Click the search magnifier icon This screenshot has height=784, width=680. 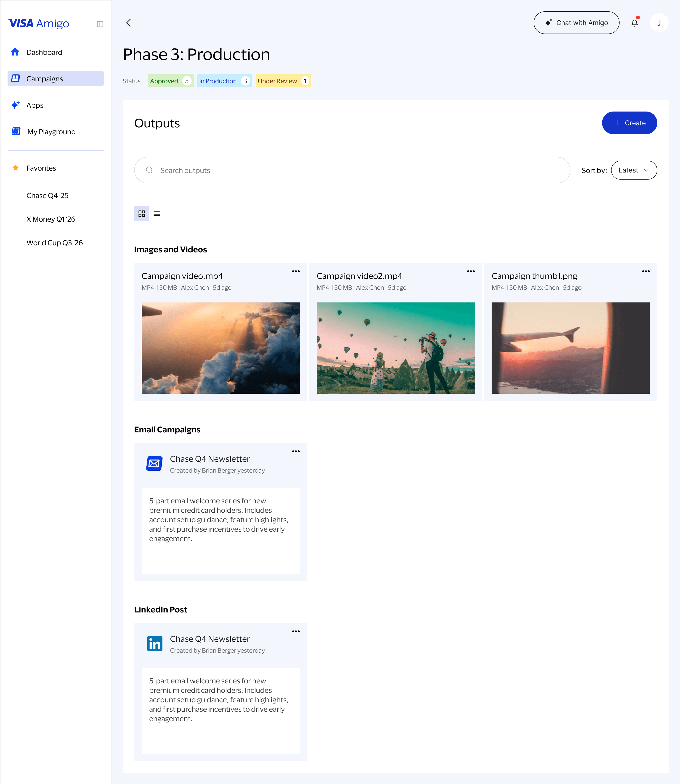pos(149,170)
